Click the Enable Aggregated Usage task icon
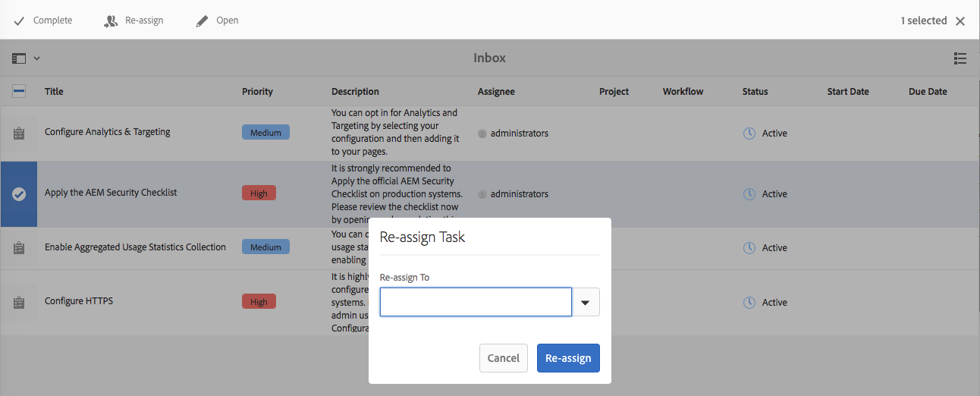980x396 pixels. point(19,248)
